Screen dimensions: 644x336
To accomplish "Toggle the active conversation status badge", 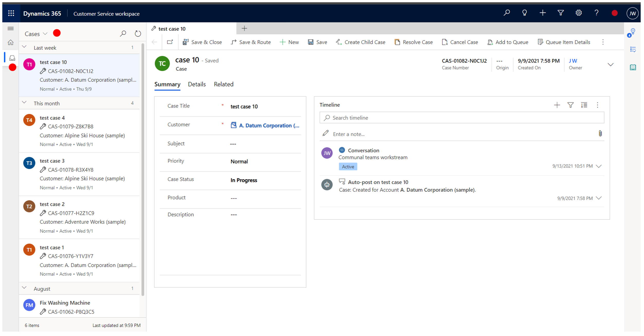I will coord(348,166).
